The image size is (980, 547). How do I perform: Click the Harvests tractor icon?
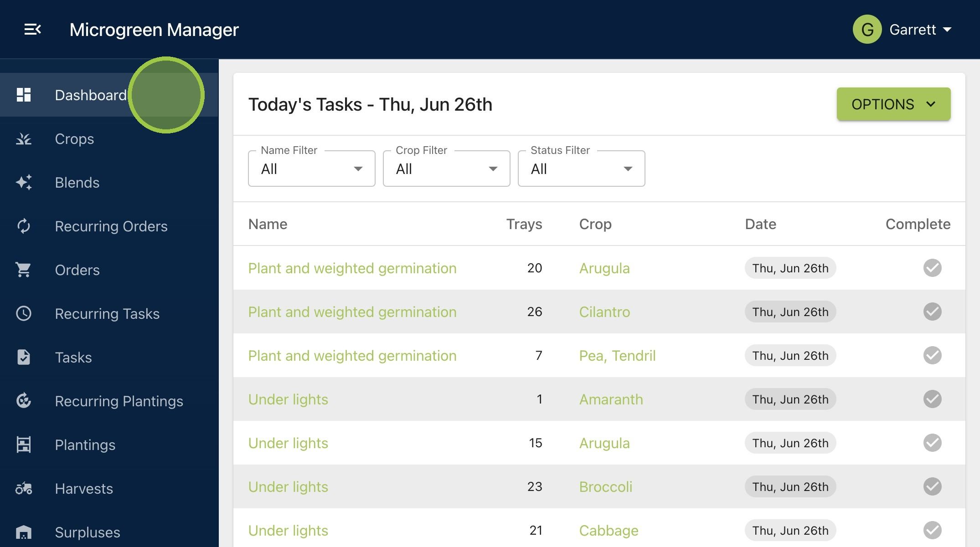24,488
